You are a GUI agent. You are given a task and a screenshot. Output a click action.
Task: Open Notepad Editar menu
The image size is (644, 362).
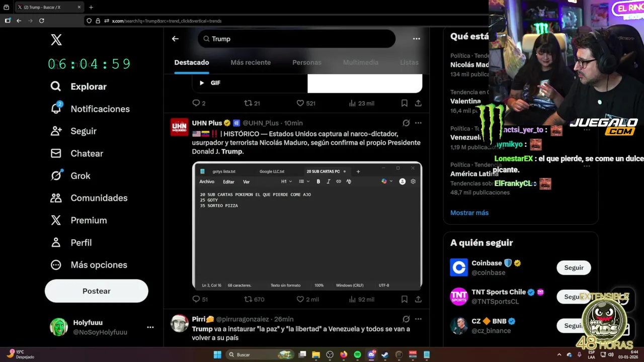[228, 182]
